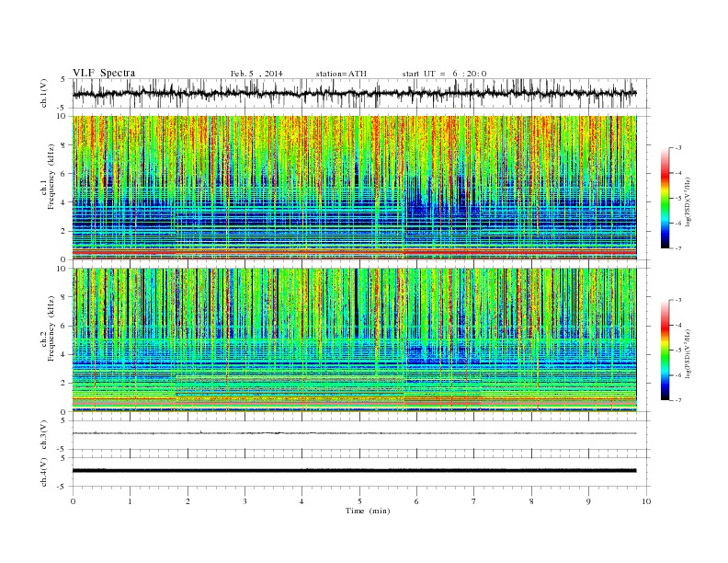Select the date text "Feb. 5 , 2014"
Viewport: 728px width, 563px height.
coord(256,74)
